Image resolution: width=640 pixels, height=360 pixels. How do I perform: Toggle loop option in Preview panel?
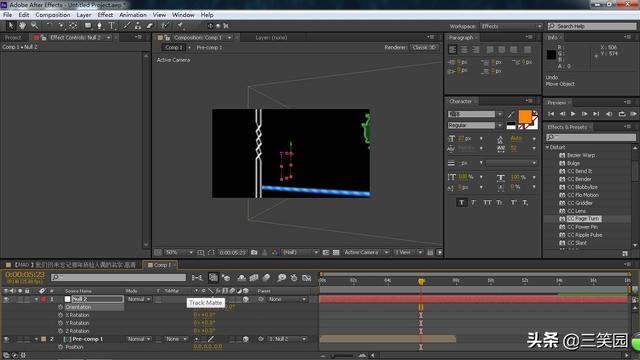[622, 114]
